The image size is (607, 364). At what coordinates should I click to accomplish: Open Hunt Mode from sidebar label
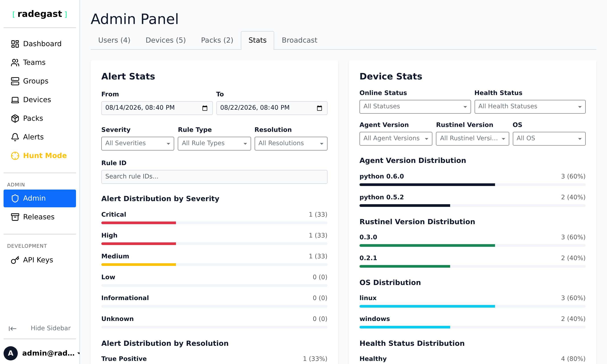[x=45, y=156]
